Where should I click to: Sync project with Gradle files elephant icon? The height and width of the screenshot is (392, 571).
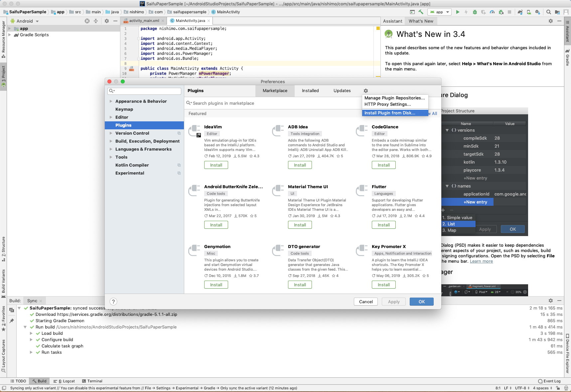pos(520,12)
